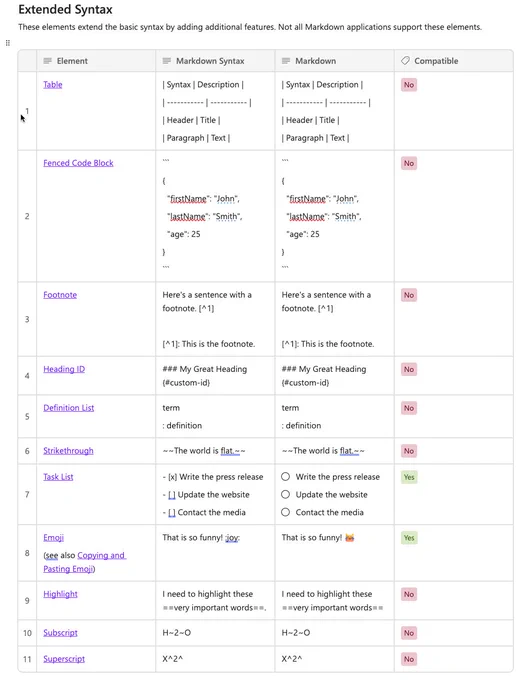Screen dimensions: 528x680
Task: Select row number 2
Action: [27, 216]
